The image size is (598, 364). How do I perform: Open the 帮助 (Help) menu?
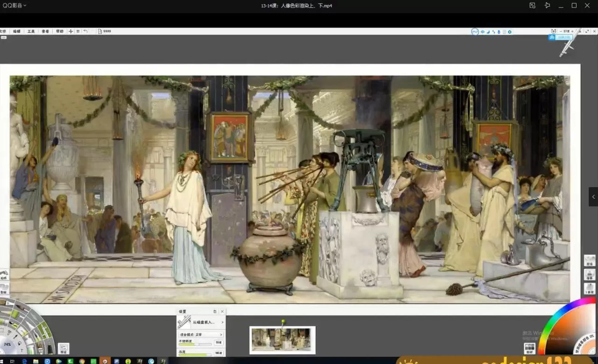pyautogui.click(x=59, y=31)
